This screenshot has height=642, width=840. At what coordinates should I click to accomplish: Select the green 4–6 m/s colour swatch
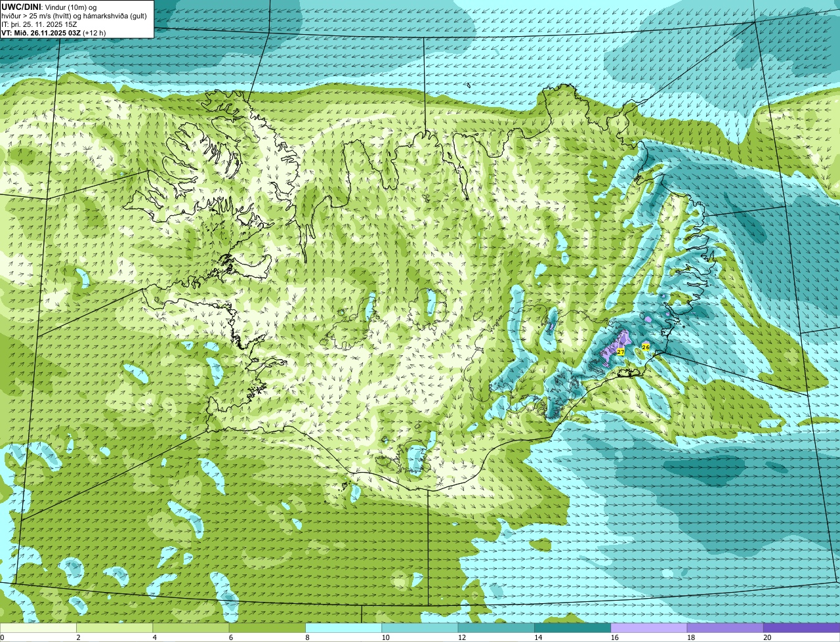pos(191,628)
